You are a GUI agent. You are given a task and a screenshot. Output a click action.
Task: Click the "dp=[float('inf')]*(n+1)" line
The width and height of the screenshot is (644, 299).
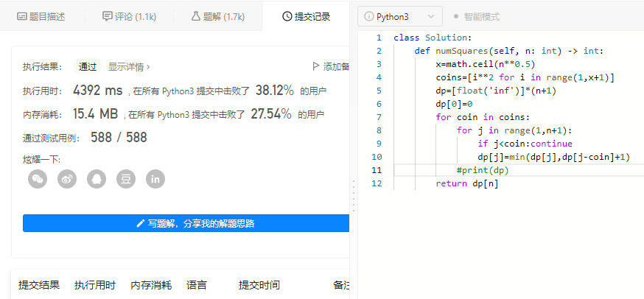(x=496, y=91)
